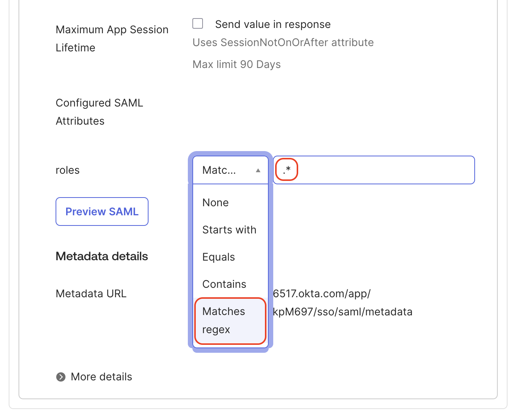Expand the More details chevron icon

pyautogui.click(x=61, y=377)
